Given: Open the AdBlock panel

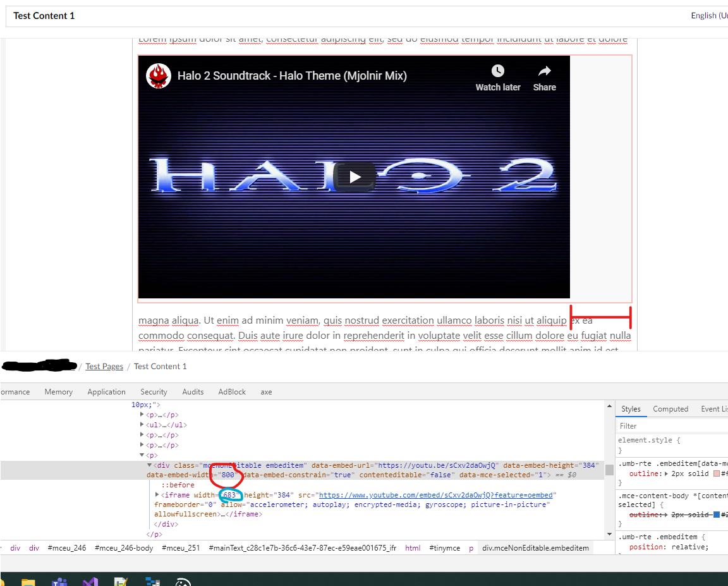Looking at the screenshot, I should click(x=231, y=392).
